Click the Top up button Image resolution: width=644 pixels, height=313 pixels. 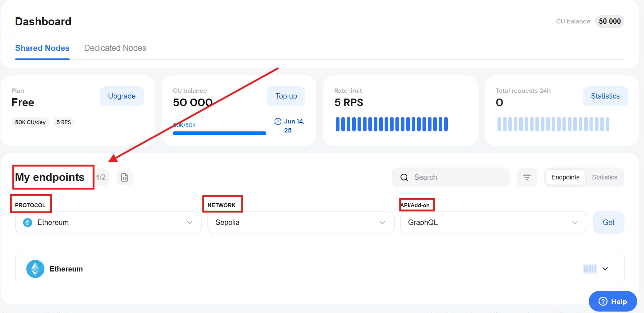(x=286, y=96)
